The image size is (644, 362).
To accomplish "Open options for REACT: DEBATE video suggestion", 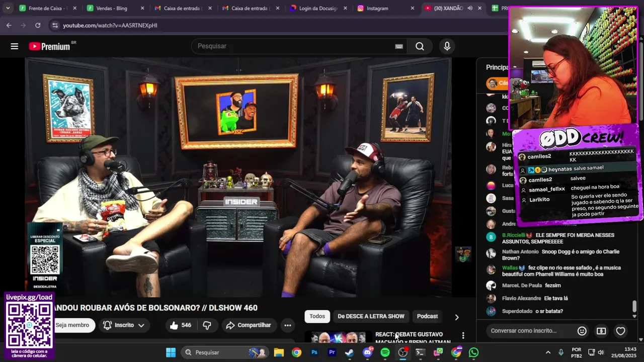I will tap(463, 336).
